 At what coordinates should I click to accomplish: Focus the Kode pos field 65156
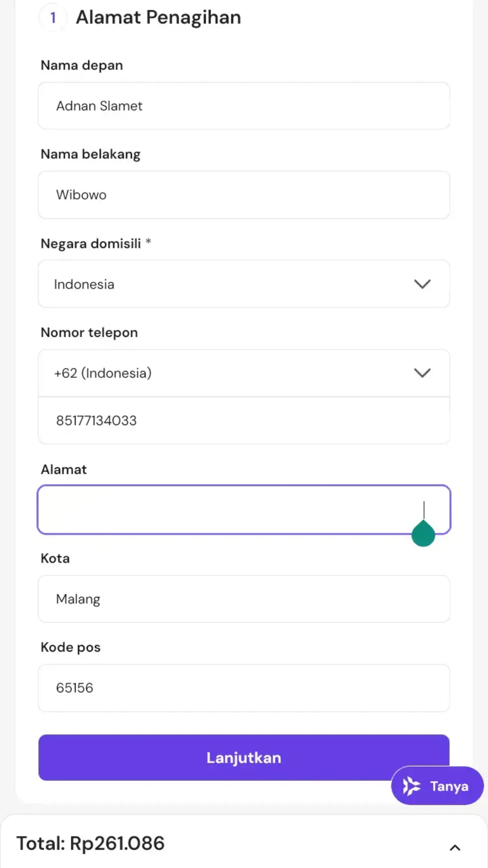[x=244, y=688]
